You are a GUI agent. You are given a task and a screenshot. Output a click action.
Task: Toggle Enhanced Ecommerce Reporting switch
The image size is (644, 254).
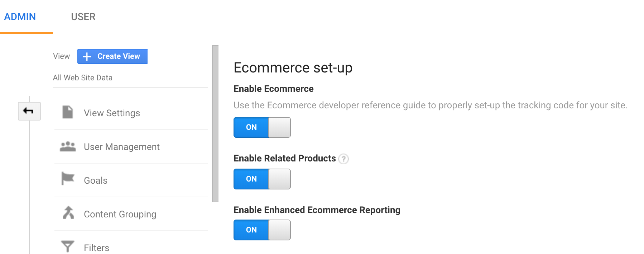(x=262, y=230)
